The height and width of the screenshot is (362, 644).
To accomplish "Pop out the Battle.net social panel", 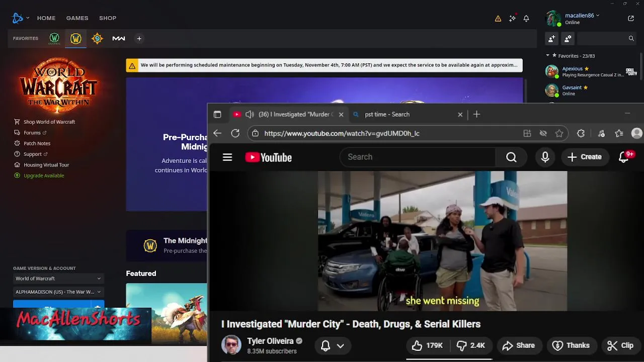I will 631,19.
